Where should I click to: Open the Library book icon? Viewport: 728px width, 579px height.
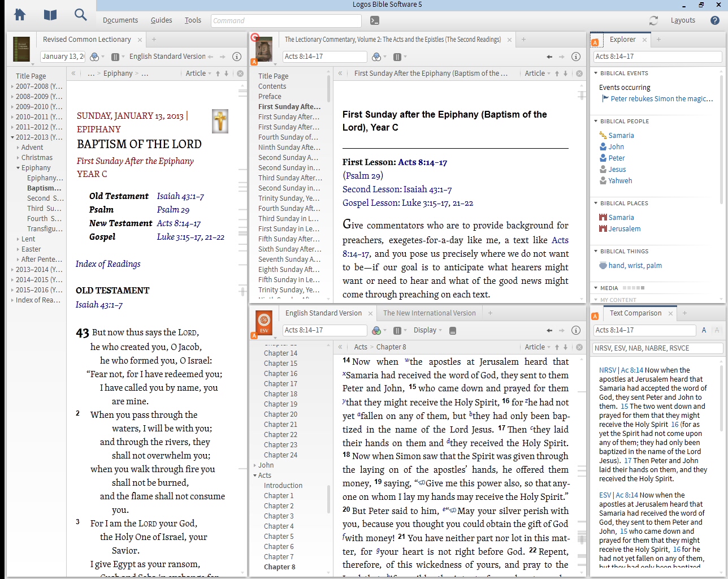(50, 15)
